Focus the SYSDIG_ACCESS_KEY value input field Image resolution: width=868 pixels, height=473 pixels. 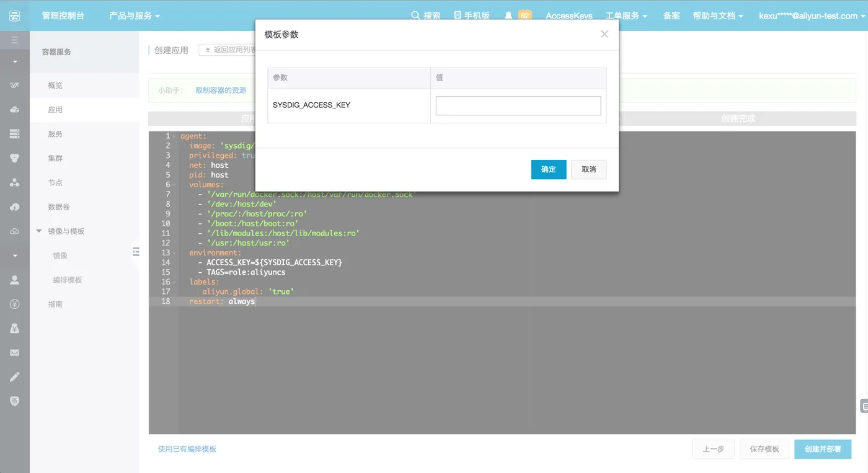tap(518, 105)
